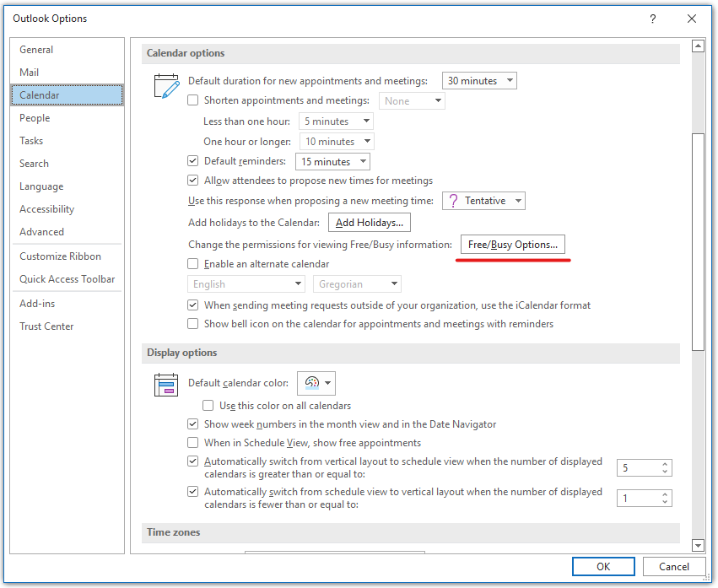718x588 pixels.
Task: Click the Add Holidays button
Action: click(369, 223)
